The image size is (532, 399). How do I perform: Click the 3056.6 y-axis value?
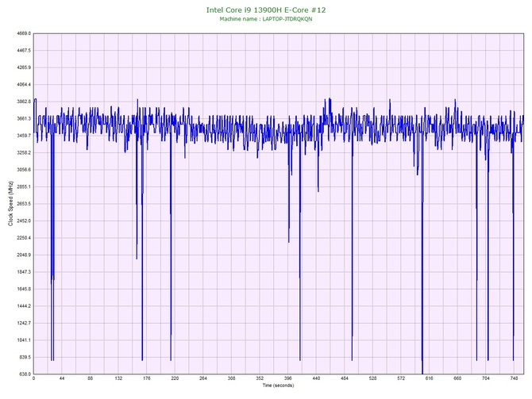tap(24, 170)
